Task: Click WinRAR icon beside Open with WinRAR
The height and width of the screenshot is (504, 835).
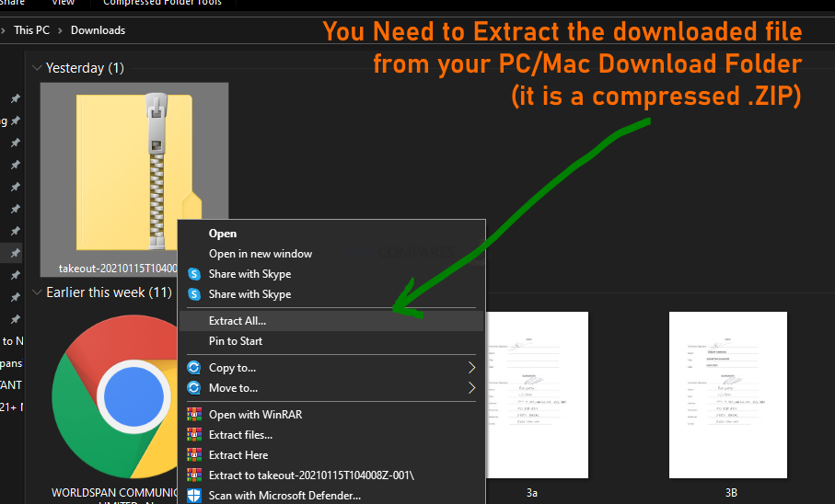Action: pos(194,415)
